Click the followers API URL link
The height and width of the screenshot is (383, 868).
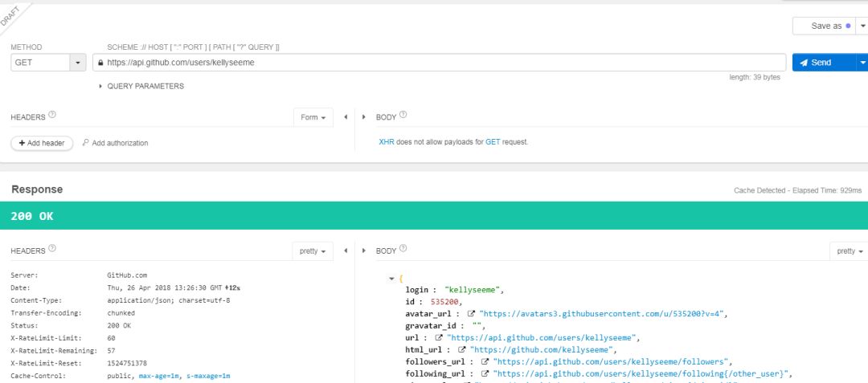click(x=611, y=361)
